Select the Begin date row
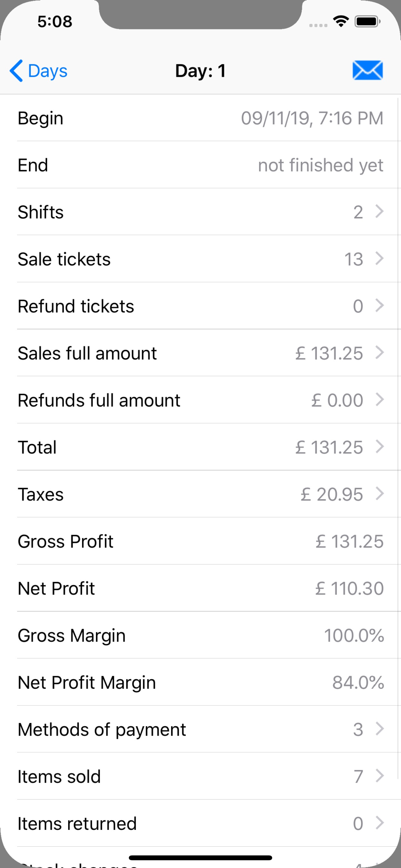The height and width of the screenshot is (868, 401). 200,118
